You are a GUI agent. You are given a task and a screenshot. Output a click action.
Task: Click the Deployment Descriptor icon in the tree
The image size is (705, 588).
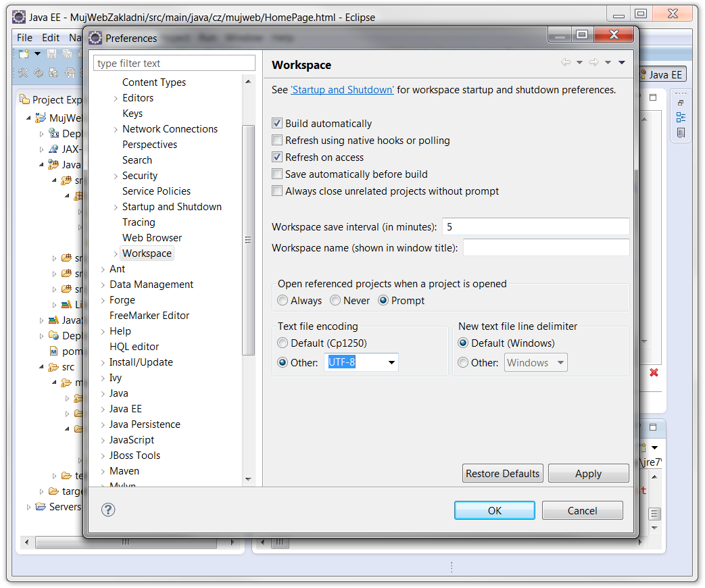(x=54, y=134)
